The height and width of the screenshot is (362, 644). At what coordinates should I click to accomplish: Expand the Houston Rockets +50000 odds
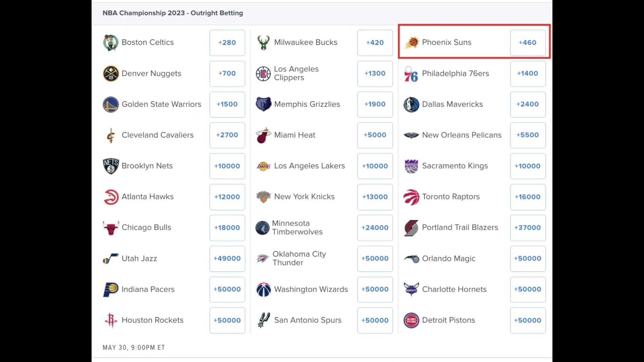[x=227, y=320]
